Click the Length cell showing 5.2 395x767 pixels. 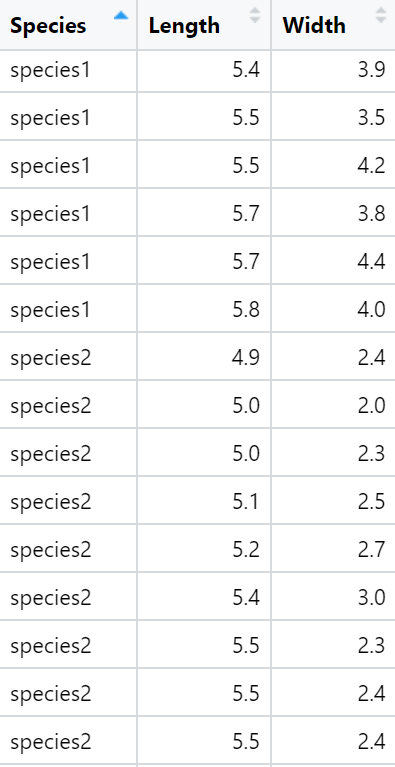point(204,549)
